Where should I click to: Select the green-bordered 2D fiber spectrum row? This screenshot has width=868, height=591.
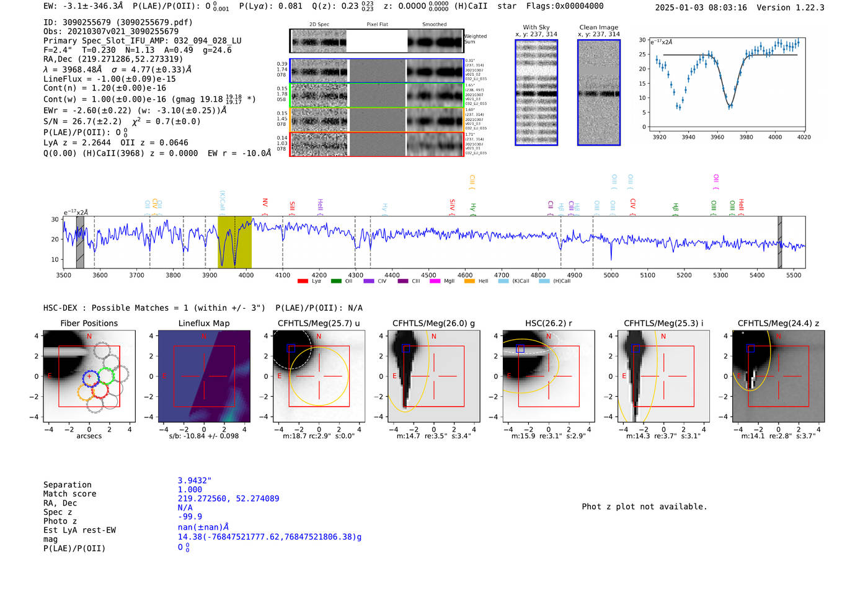coord(376,95)
